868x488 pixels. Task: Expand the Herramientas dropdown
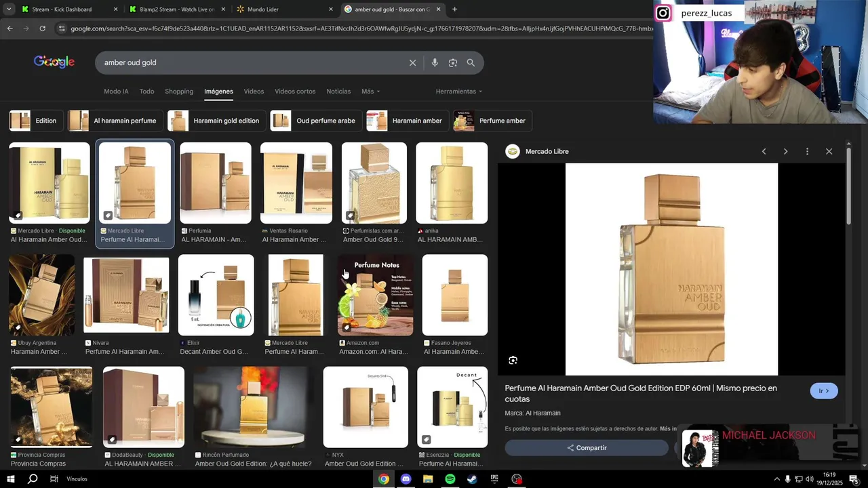[x=459, y=91]
